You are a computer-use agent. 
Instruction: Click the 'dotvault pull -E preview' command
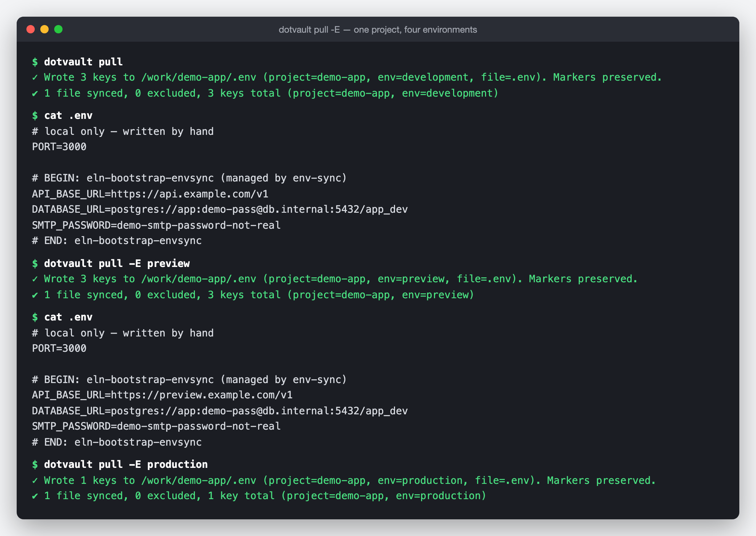click(x=111, y=263)
